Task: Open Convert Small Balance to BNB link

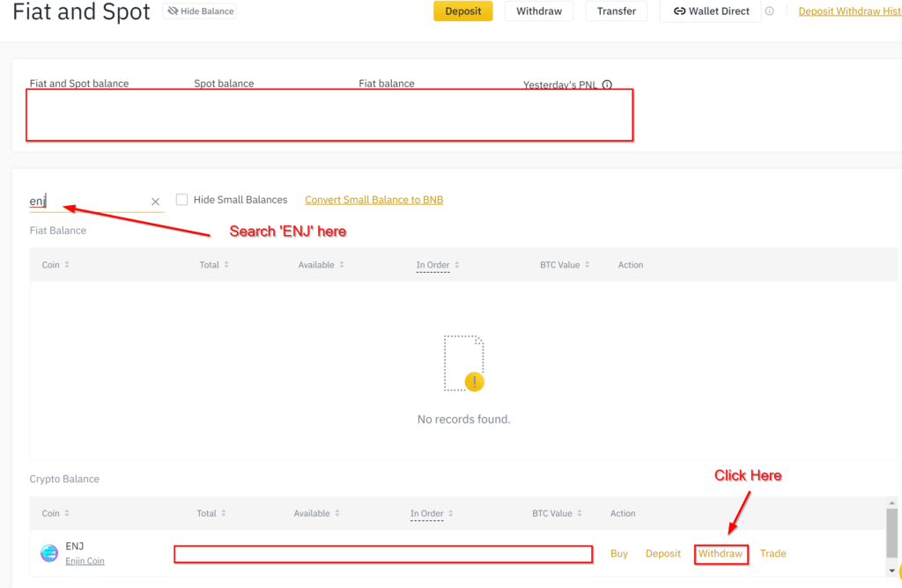Action: pos(373,200)
